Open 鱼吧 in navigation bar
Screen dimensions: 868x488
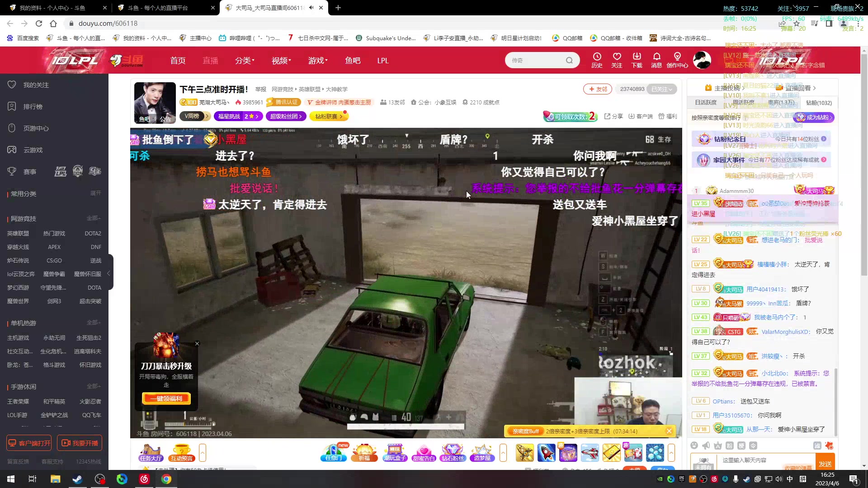[x=353, y=61]
